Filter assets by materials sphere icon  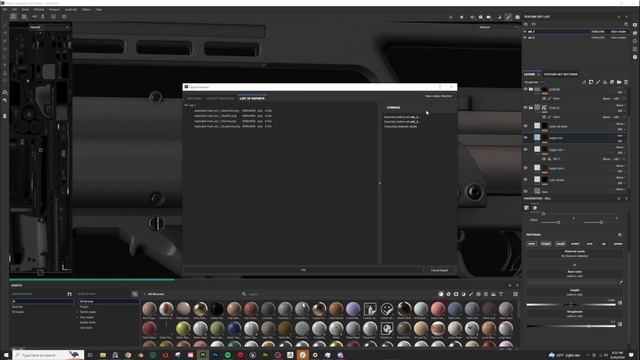pos(440,294)
